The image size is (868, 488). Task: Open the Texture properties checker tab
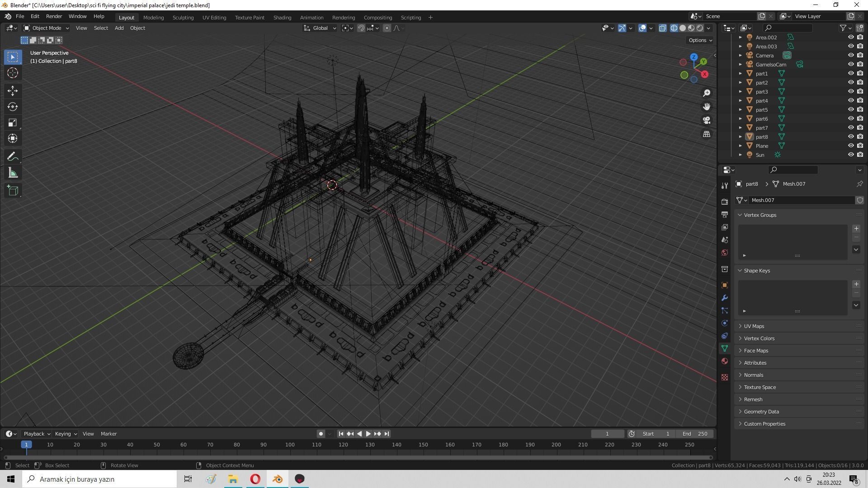click(725, 377)
